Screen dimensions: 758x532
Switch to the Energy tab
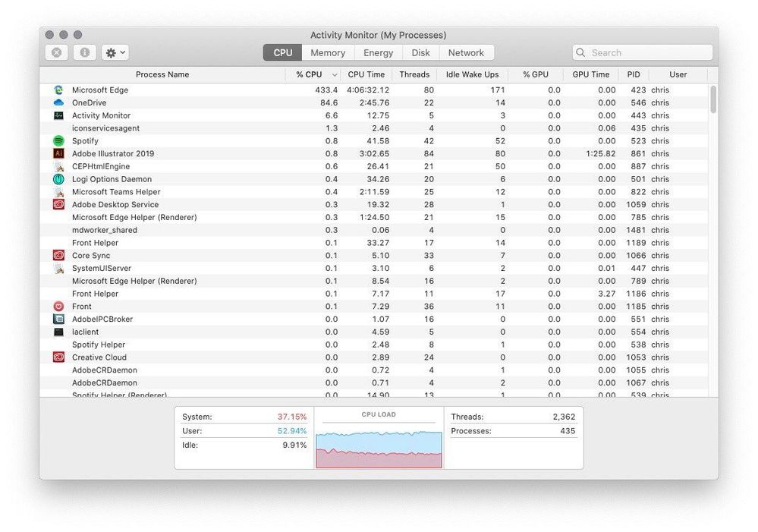378,52
